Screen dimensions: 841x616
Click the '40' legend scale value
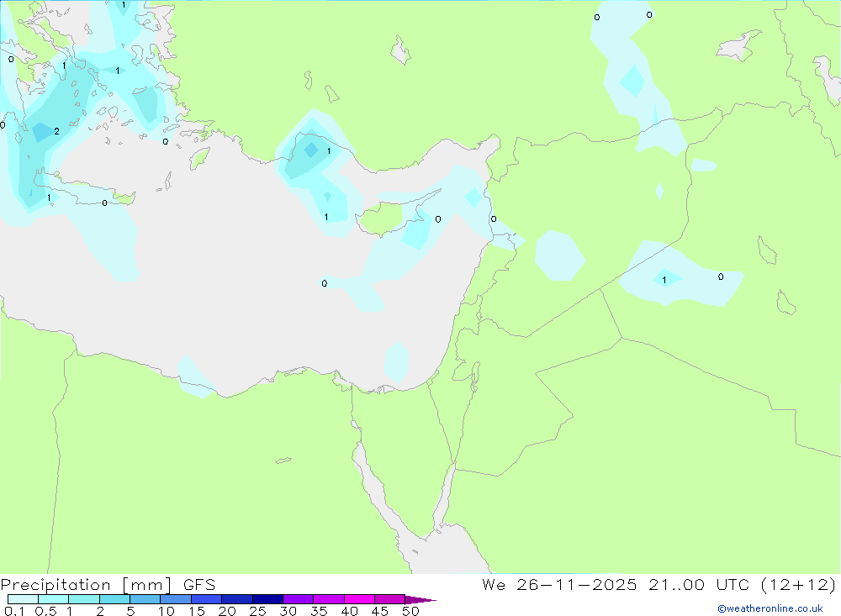click(350, 611)
